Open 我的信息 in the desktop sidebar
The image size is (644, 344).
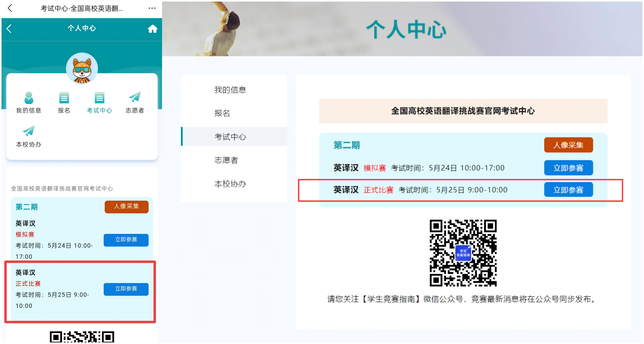click(x=230, y=90)
